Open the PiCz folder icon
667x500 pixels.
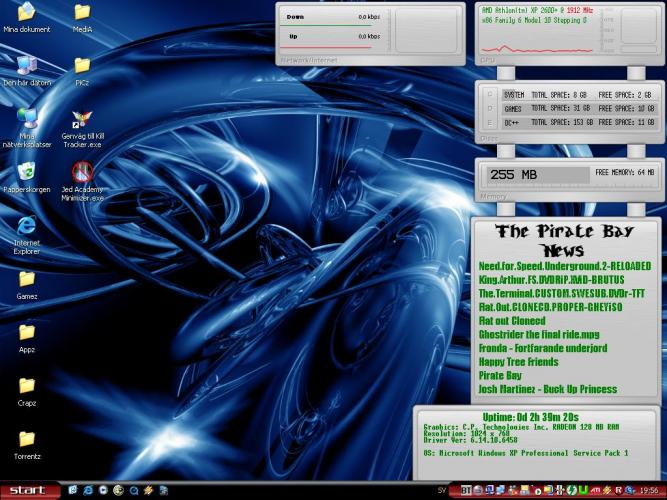click(83, 65)
